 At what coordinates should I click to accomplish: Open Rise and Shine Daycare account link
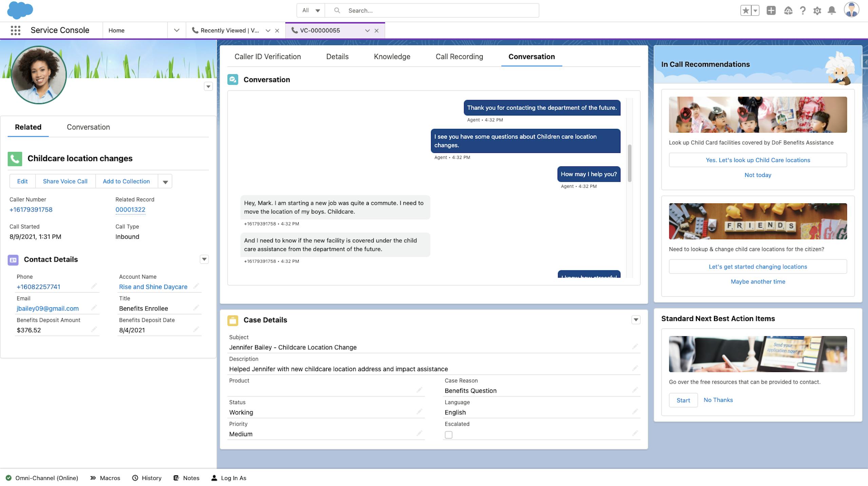tap(153, 287)
